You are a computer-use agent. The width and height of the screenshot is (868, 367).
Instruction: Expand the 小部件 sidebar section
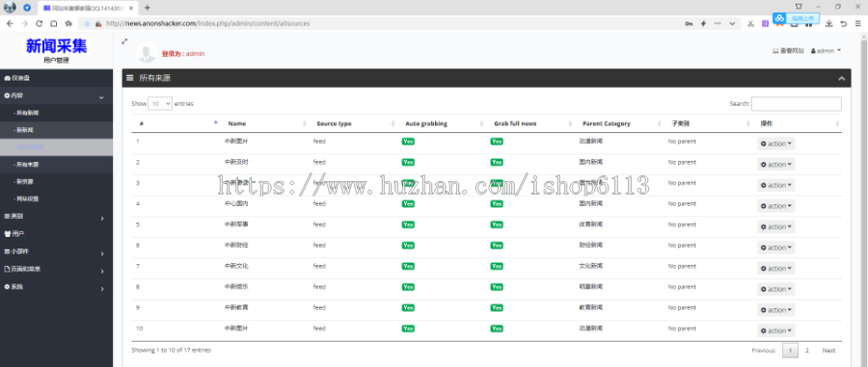[57, 252]
